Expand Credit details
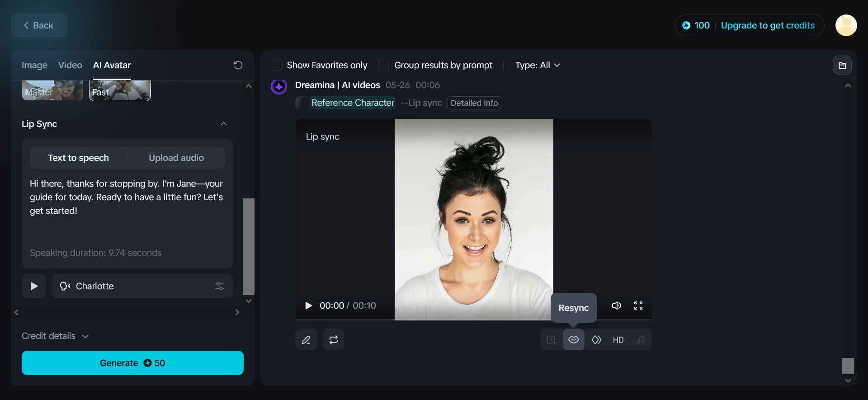This screenshot has height=400, width=868. [x=55, y=336]
